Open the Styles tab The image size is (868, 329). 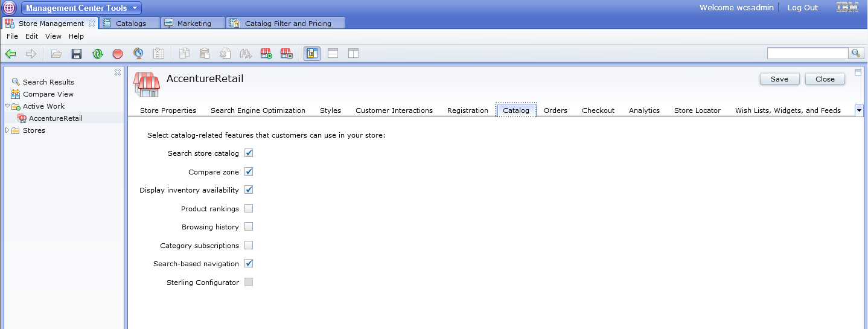tap(330, 110)
